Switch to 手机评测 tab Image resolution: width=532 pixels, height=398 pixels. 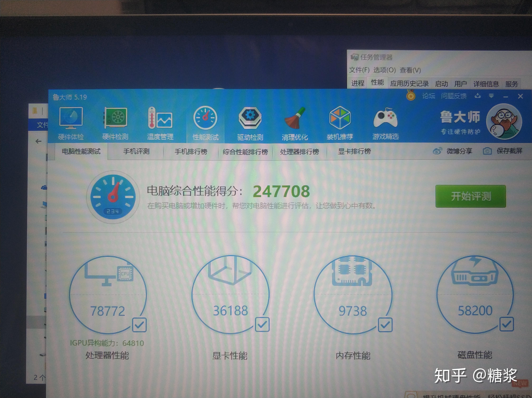[136, 151]
